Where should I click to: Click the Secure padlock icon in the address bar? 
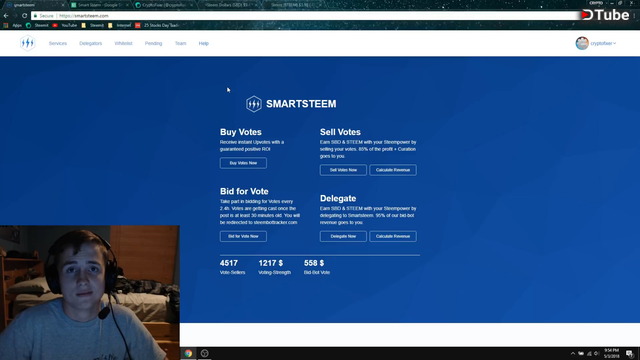pos(36,16)
